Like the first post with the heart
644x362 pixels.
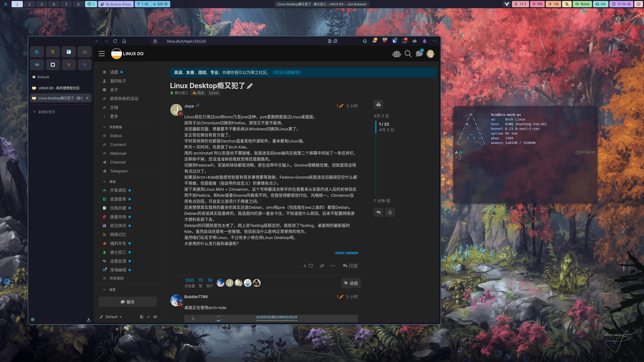[311, 266]
